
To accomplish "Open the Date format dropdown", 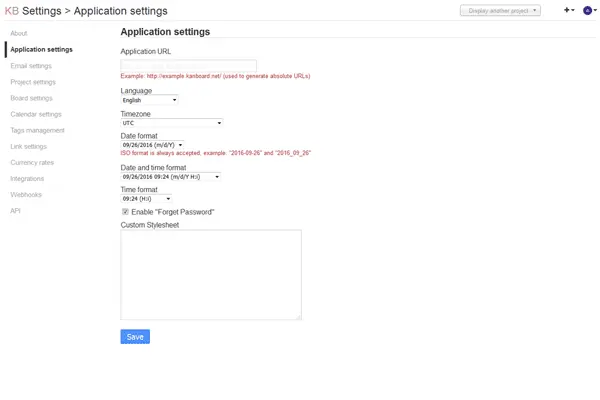I will (152, 144).
